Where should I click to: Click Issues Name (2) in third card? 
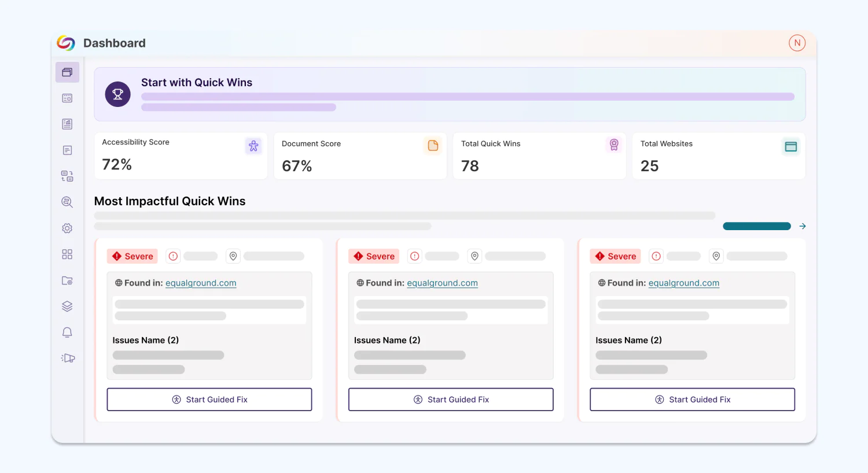pyautogui.click(x=629, y=340)
